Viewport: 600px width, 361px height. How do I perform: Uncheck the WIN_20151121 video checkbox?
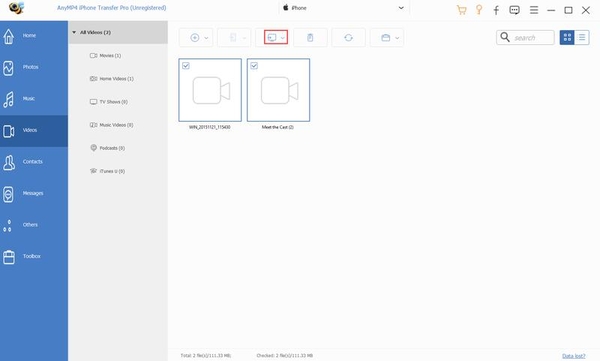[x=186, y=66]
